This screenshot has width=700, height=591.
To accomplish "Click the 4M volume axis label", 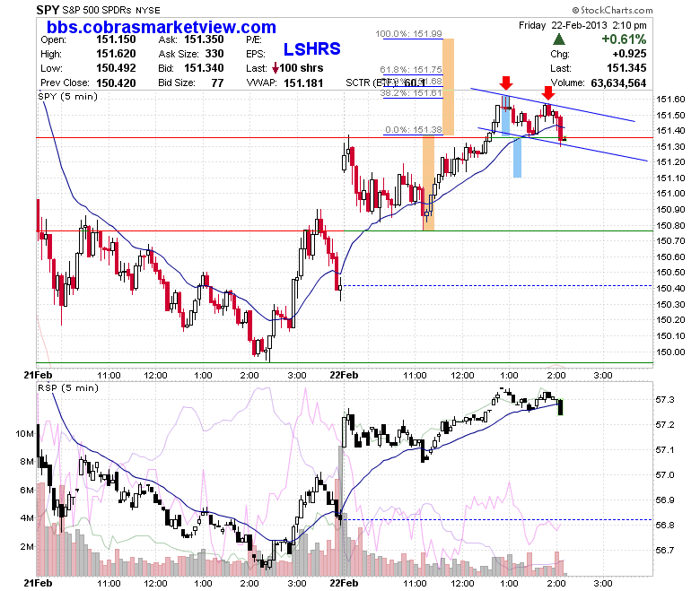I will click(x=27, y=517).
